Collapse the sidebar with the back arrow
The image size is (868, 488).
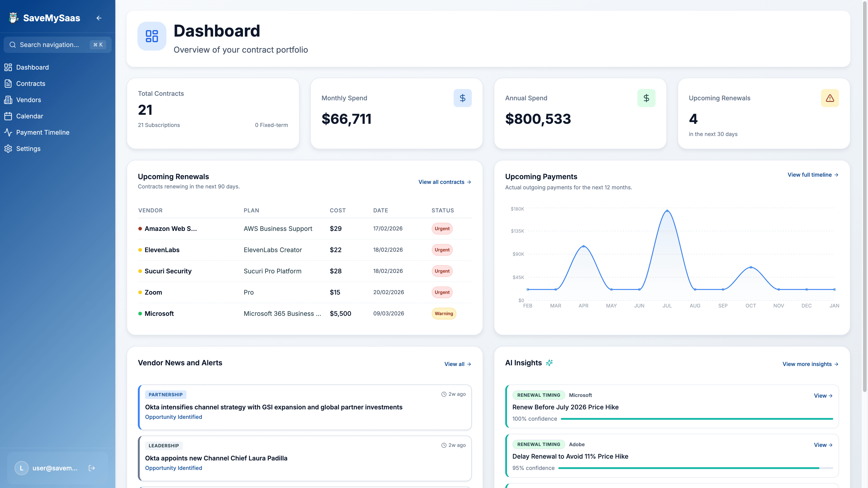tap(99, 18)
